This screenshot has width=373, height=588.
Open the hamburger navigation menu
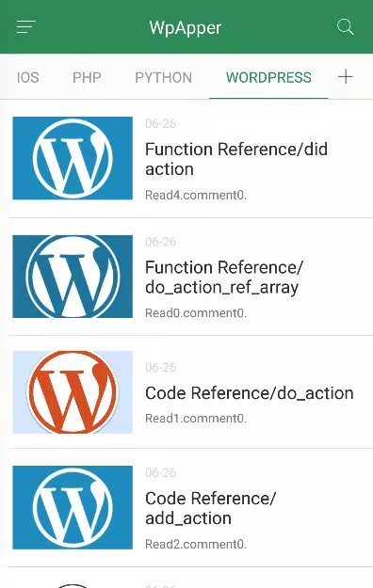pos(26,27)
